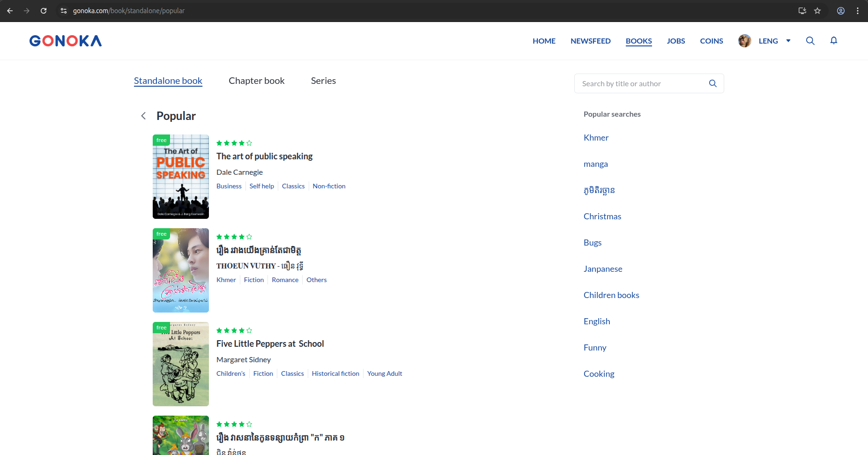This screenshot has width=868, height=455.
Task: Open the browser three-dot menu
Action: [x=858, y=11]
